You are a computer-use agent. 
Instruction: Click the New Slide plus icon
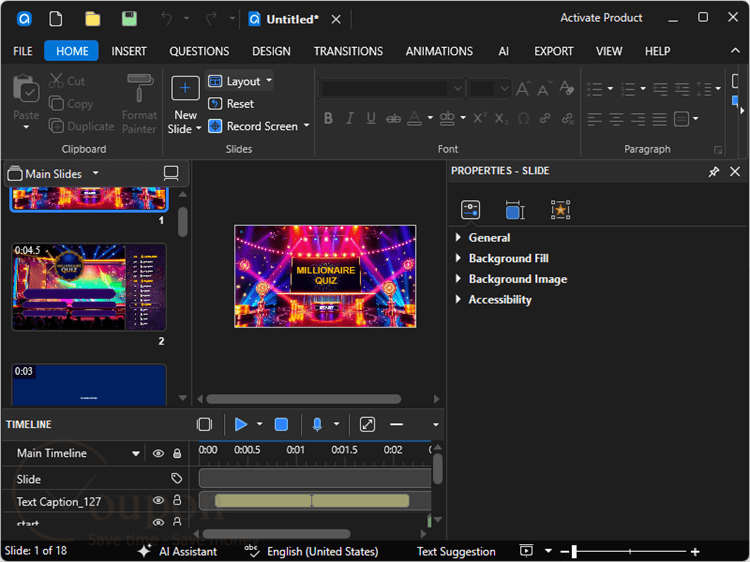(186, 88)
